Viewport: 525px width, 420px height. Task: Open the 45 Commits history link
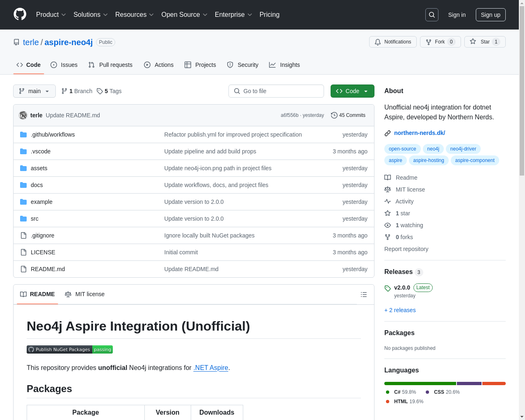click(x=348, y=115)
